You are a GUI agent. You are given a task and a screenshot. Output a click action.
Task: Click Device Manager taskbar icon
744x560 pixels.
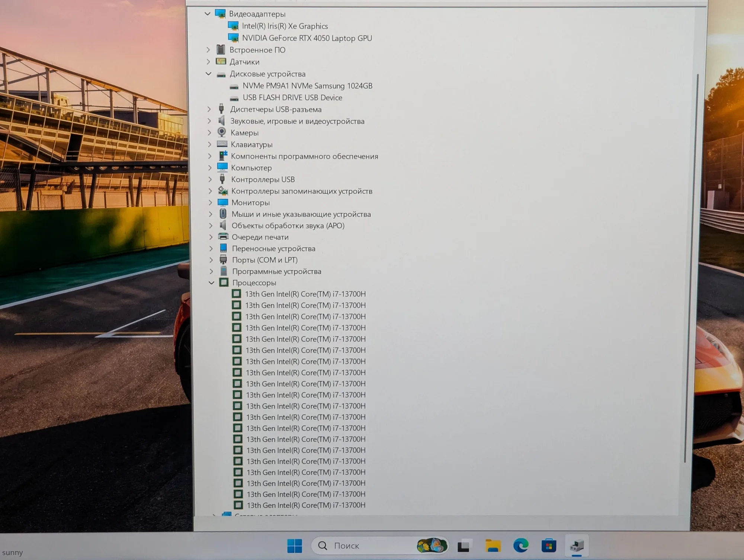click(577, 546)
